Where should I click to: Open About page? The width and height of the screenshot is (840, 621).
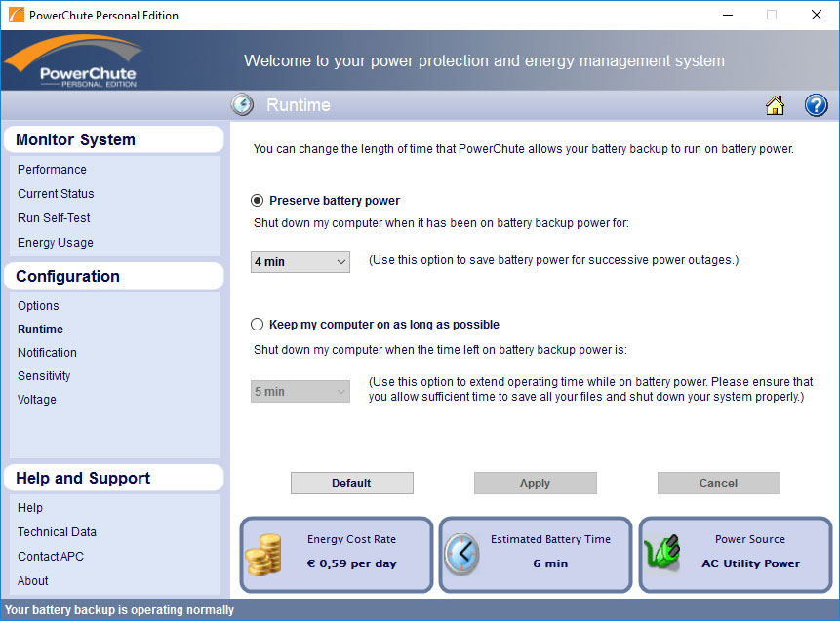point(32,581)
